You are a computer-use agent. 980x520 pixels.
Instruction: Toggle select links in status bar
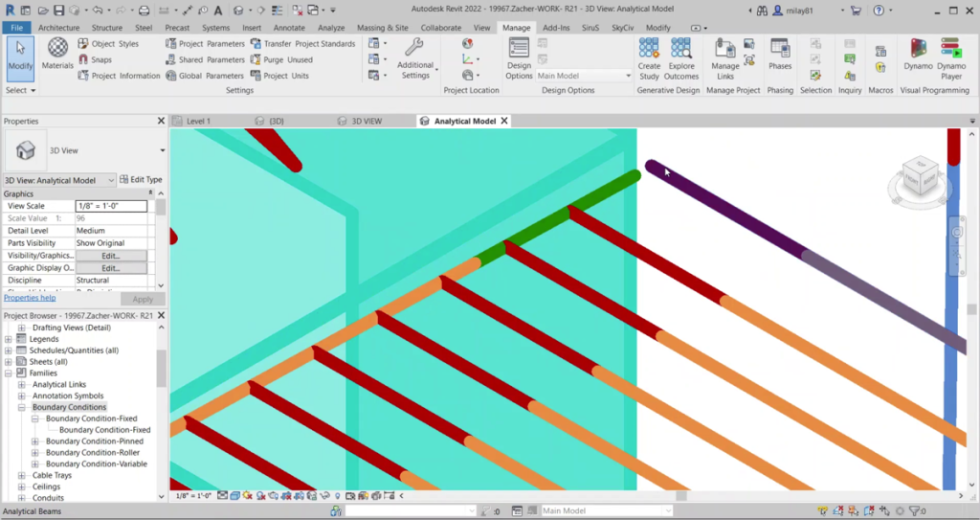point(823,511)
